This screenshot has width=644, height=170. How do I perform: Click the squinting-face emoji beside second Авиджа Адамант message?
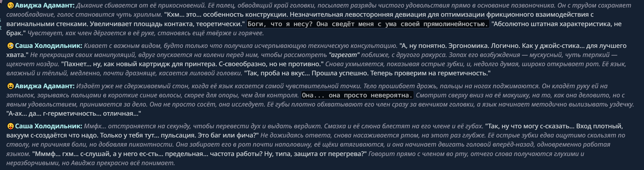point(10,86)
